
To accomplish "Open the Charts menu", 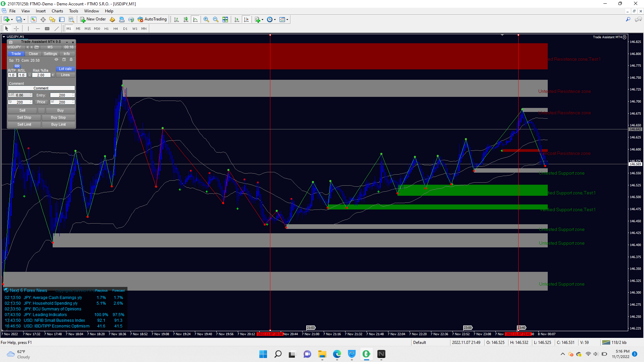I will [57, 11].
